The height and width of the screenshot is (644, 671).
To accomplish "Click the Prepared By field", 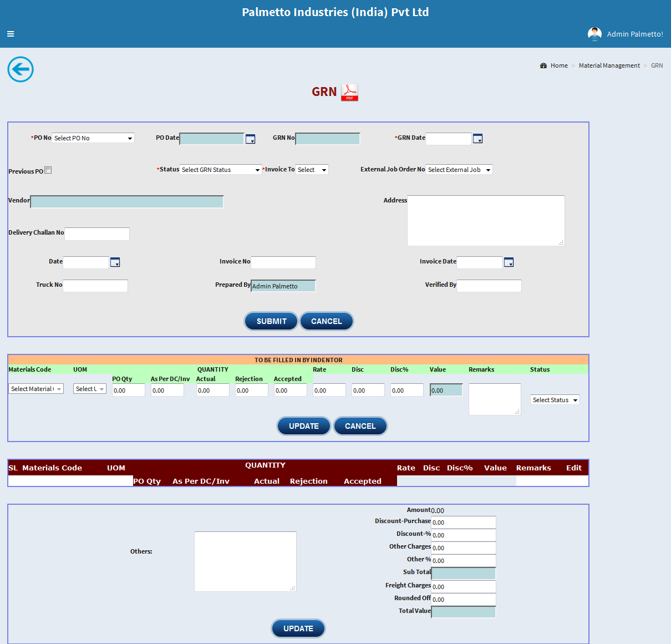I will point(283,286).
